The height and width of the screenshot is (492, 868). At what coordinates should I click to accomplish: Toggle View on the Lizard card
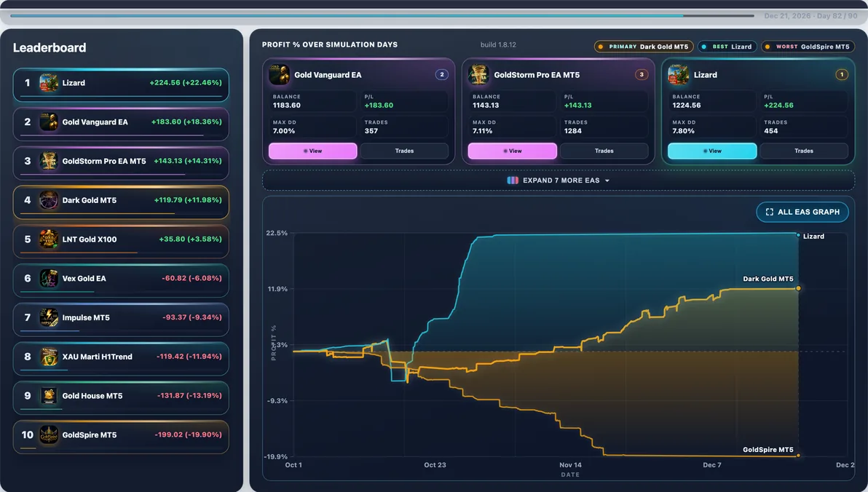[x=712, y=151]
